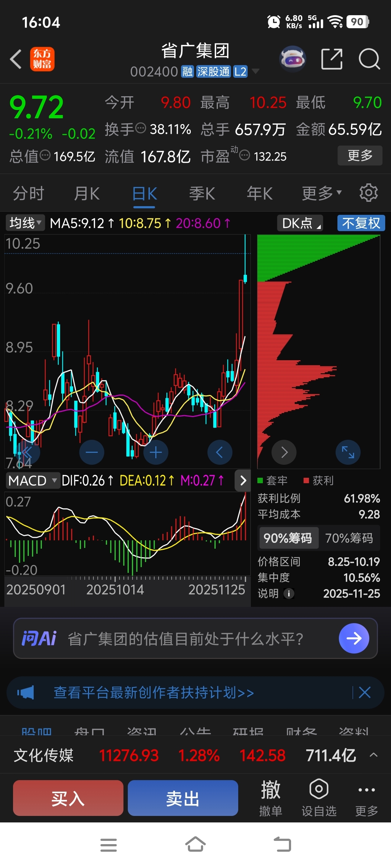Tap the 深股通 badge
This screenshot has width=391, height=868.
(x=213, y=72)
